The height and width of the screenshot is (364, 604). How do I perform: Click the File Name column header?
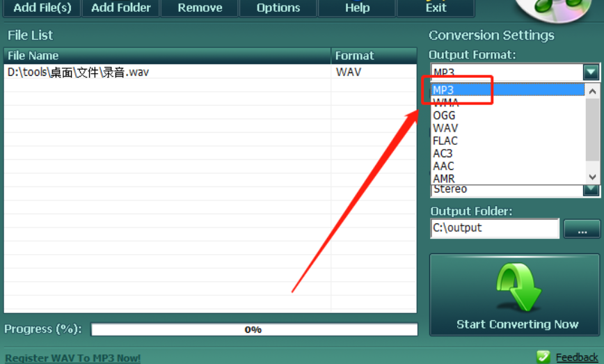coord(167,56)
